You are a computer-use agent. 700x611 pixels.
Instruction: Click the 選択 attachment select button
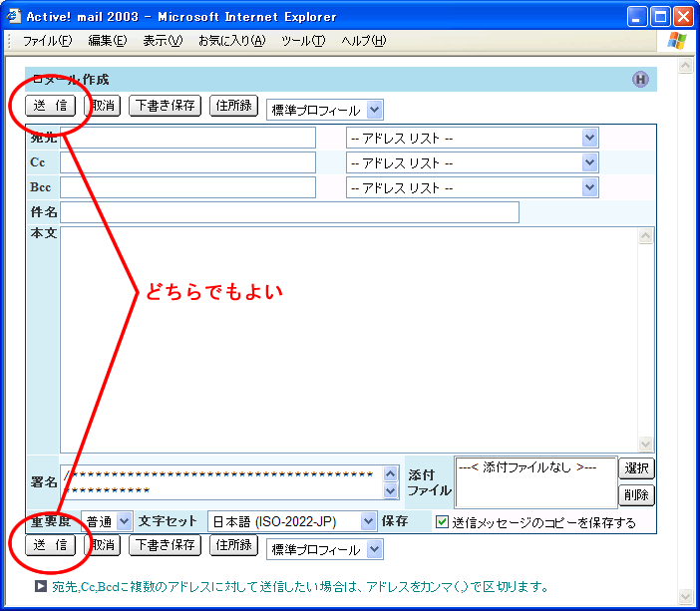(x=636, y=468)
